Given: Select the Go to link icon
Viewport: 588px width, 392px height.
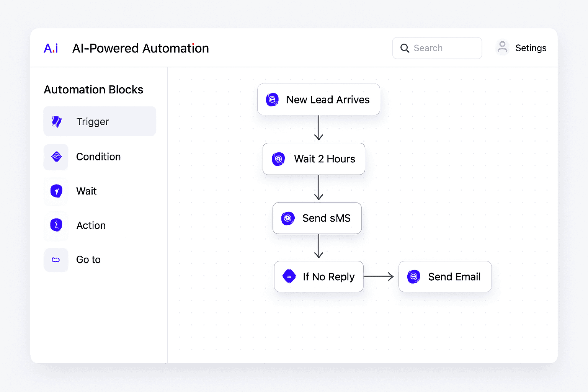Looking at the screenshot, I should tap(56, 260).
